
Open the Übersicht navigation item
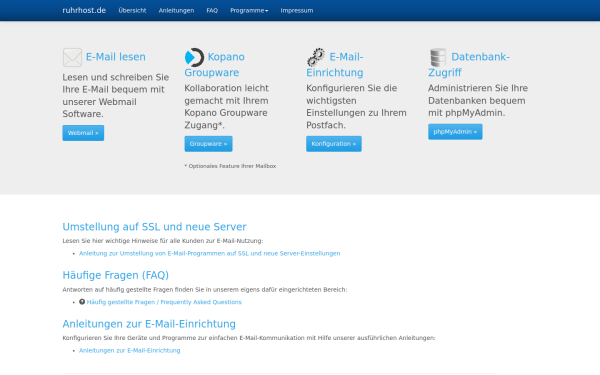[x=132, y=11]
